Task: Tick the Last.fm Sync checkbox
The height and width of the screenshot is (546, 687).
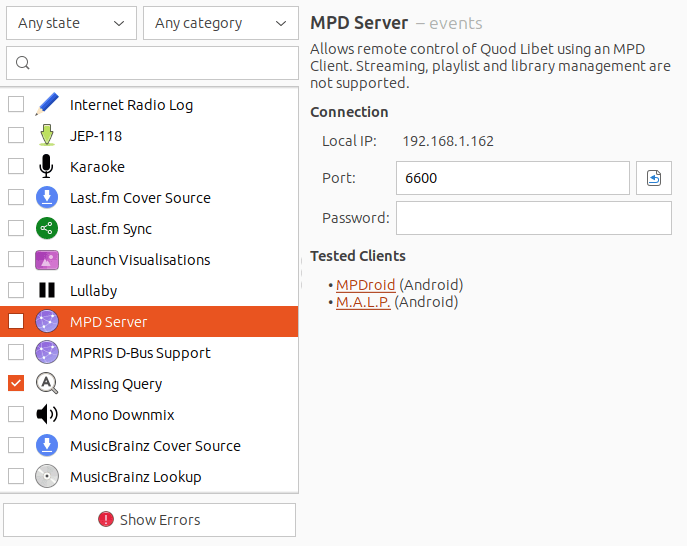Action: [x=16, y=228]
